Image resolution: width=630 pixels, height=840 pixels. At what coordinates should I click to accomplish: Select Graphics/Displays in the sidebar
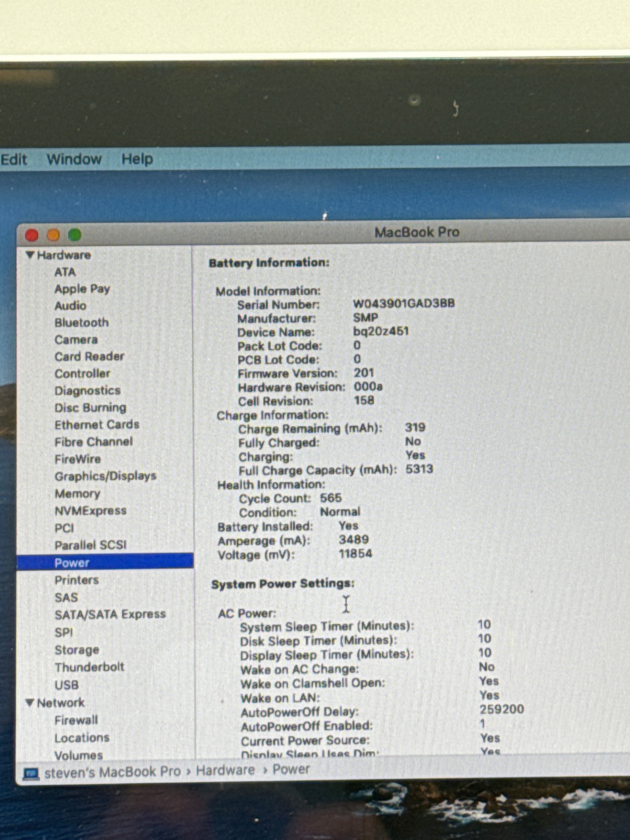[105, 476]
